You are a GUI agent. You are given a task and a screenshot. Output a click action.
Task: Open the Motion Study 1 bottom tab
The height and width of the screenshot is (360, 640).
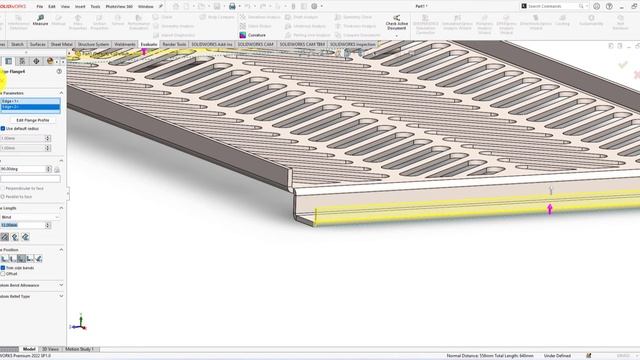80,349
